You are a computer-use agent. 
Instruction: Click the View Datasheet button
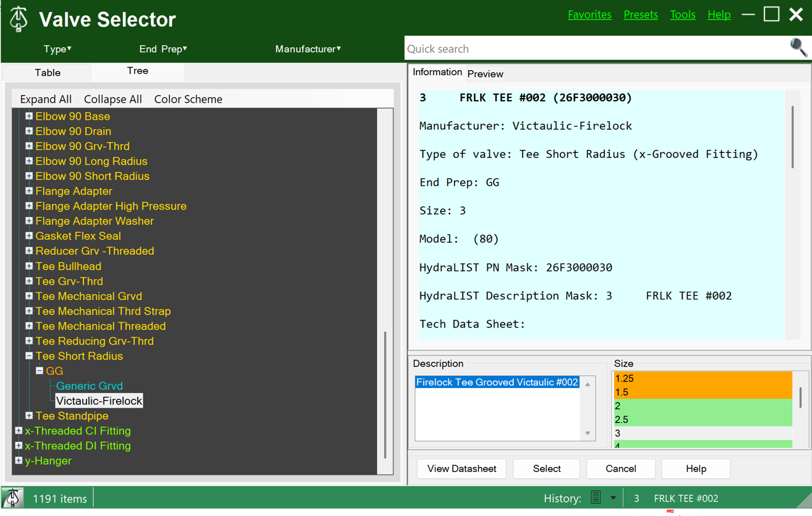(462, 469)
